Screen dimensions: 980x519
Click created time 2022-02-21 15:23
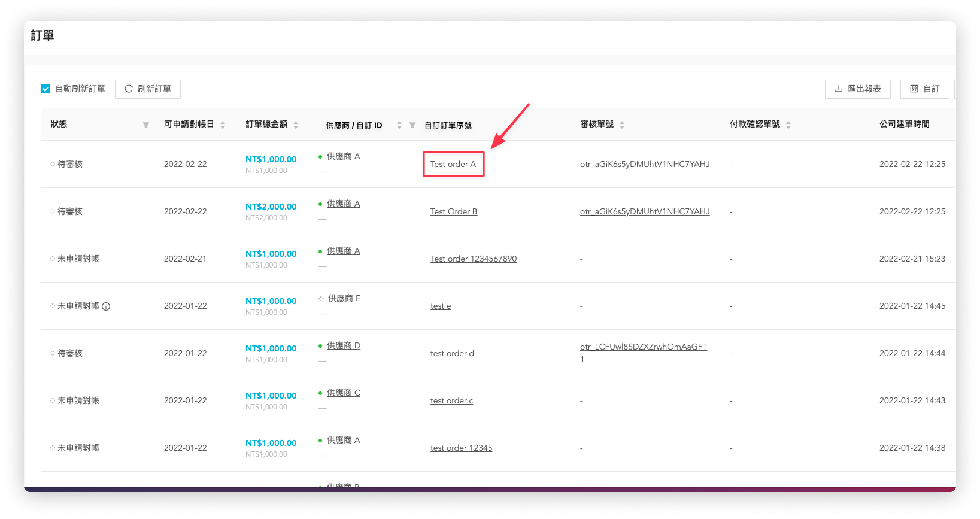pyautogui.click(x=912, y=259)
